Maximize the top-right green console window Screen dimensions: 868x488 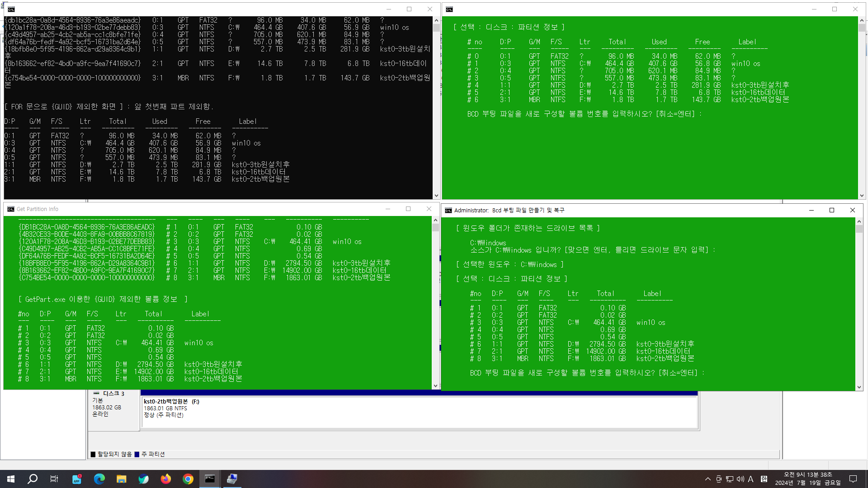pos(835,9)
